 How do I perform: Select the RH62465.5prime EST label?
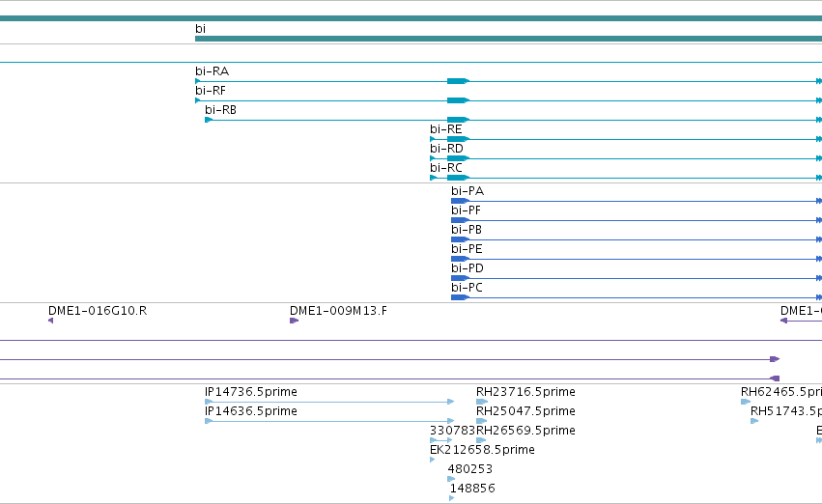coord(781,392)
